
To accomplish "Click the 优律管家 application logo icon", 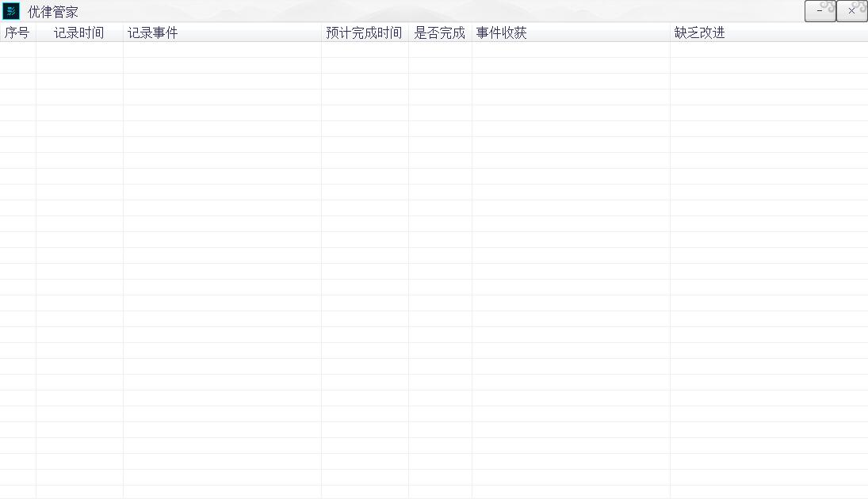I will 11,11.
